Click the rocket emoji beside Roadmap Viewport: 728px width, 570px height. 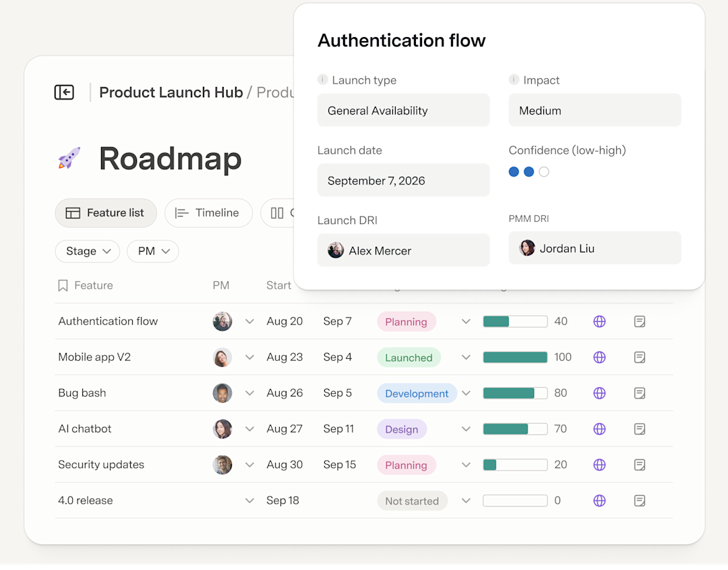[69, 158]
